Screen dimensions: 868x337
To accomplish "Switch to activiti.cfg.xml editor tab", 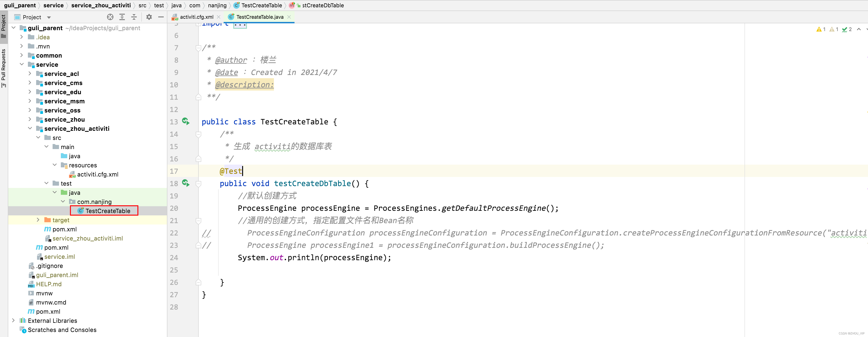I will [196, 17].
